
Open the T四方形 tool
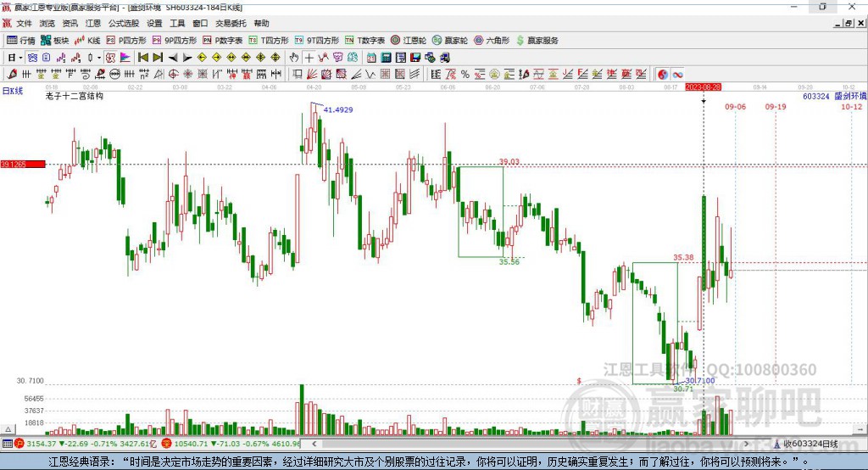269,41
